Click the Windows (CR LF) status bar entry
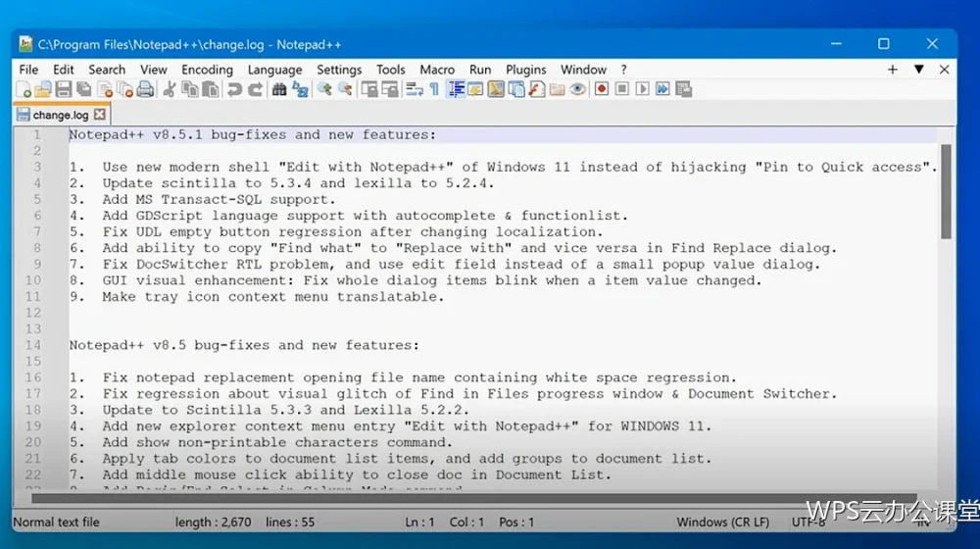This screenshot has width=980, height=549. click(x=722, y=523)
